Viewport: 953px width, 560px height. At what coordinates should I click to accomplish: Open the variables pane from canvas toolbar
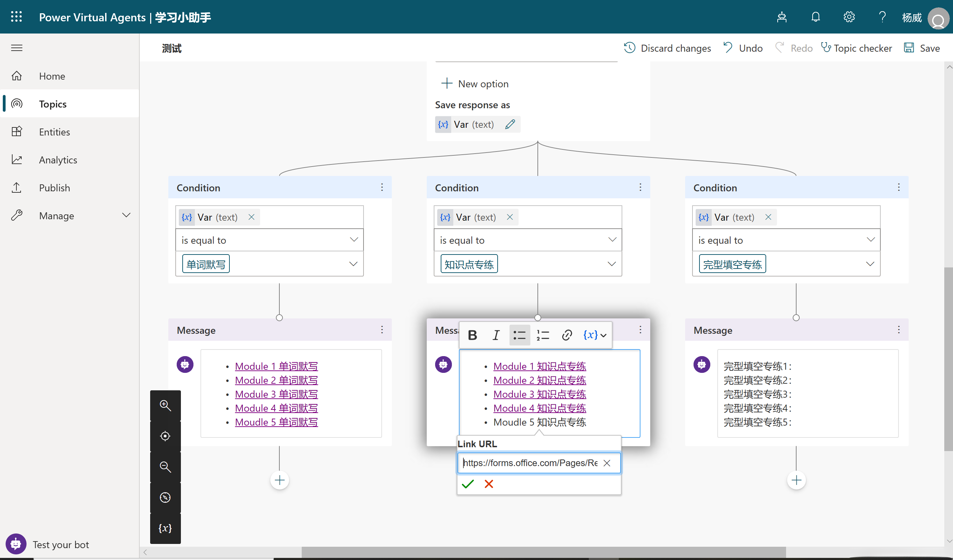[x=165, y=528]
